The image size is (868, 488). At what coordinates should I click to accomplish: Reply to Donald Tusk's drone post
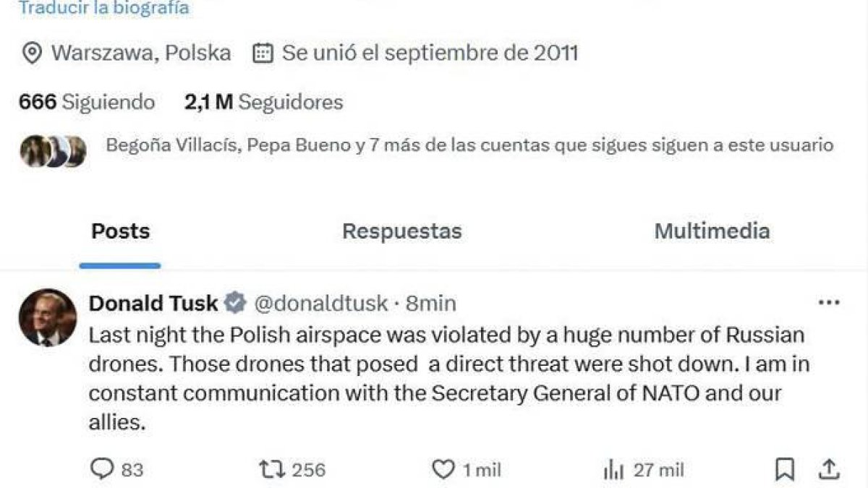[106, 470]
